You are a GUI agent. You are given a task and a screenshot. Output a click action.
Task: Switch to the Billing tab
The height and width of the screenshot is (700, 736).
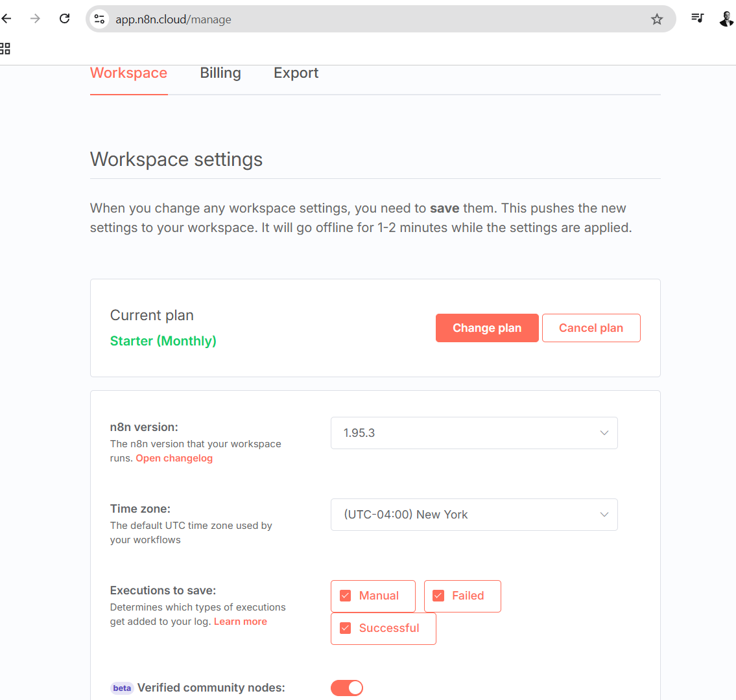(x=220, y=73)
